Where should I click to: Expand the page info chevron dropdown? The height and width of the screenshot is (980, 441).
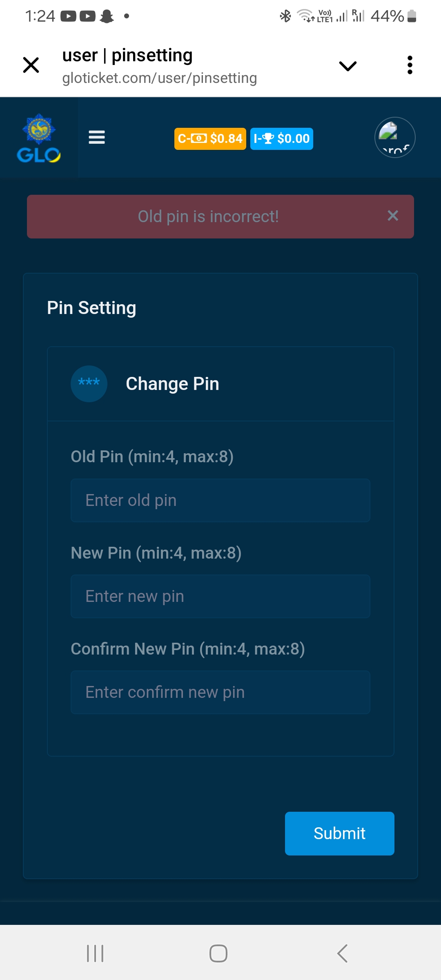pos(348,66)
